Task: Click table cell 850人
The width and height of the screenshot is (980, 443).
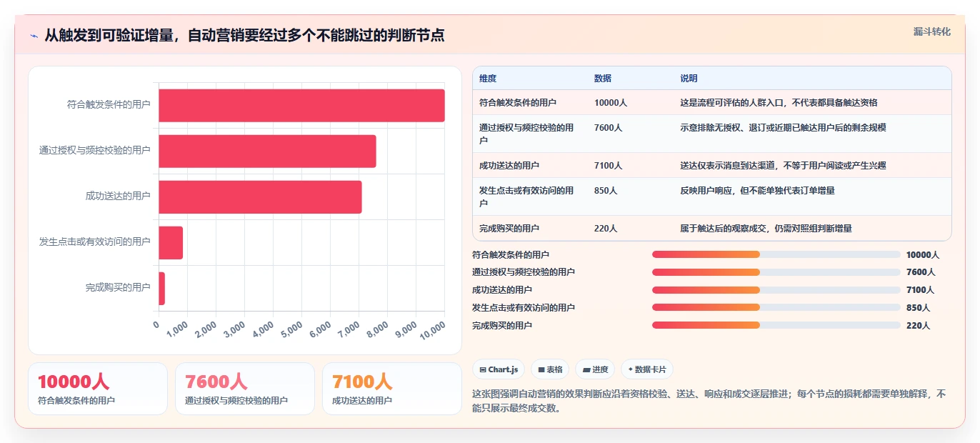Action: click(x=606, y=191)
